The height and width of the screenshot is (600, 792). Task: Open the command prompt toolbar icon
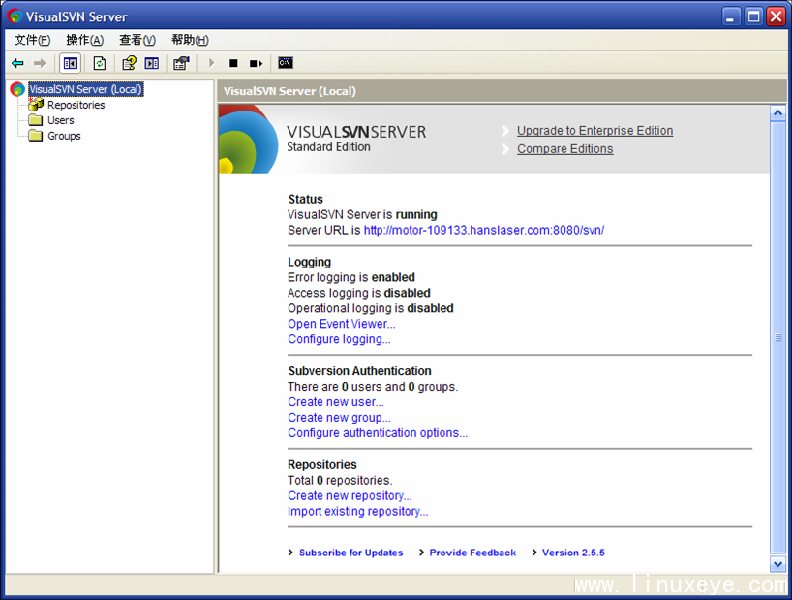tap(285, 63)
